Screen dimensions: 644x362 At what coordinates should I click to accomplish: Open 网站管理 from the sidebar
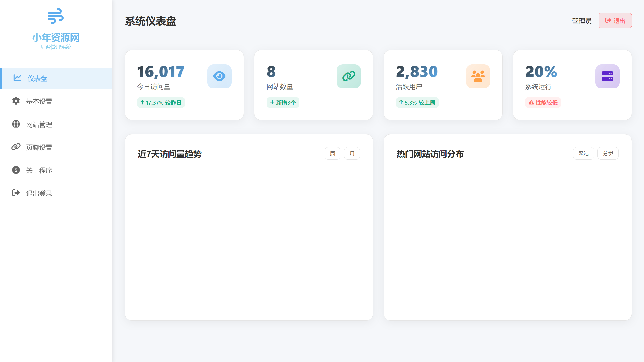tap(39, 124)
